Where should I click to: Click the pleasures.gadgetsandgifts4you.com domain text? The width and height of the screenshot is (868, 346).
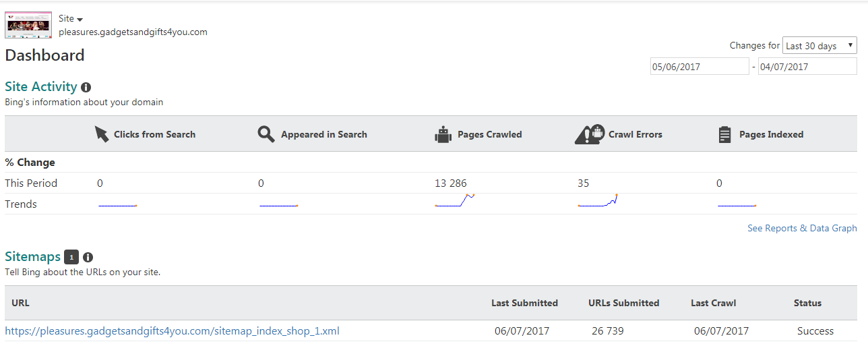point(133,32)
